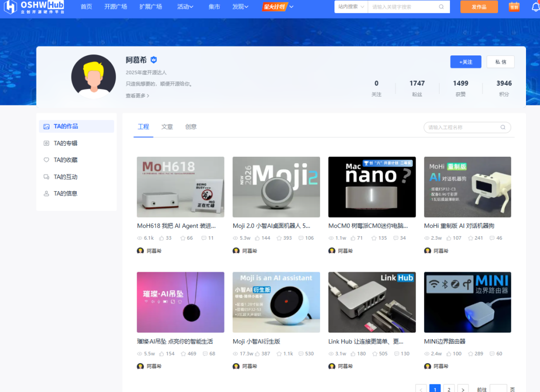Open the 站内搜索 scope dropdown
The width and height of the screenshot is (540, 392).
point(350,7)
